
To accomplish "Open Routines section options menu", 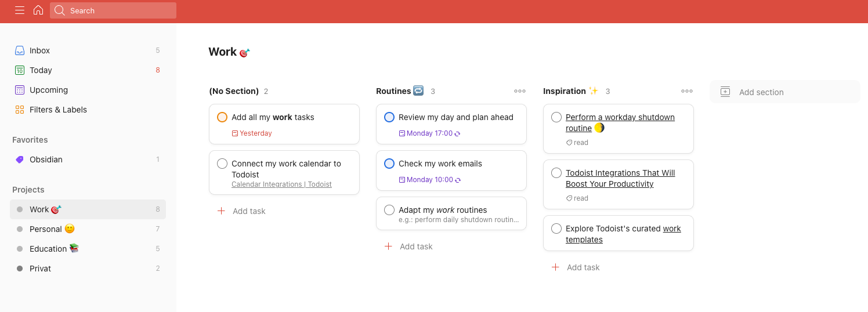I will 520,91.
